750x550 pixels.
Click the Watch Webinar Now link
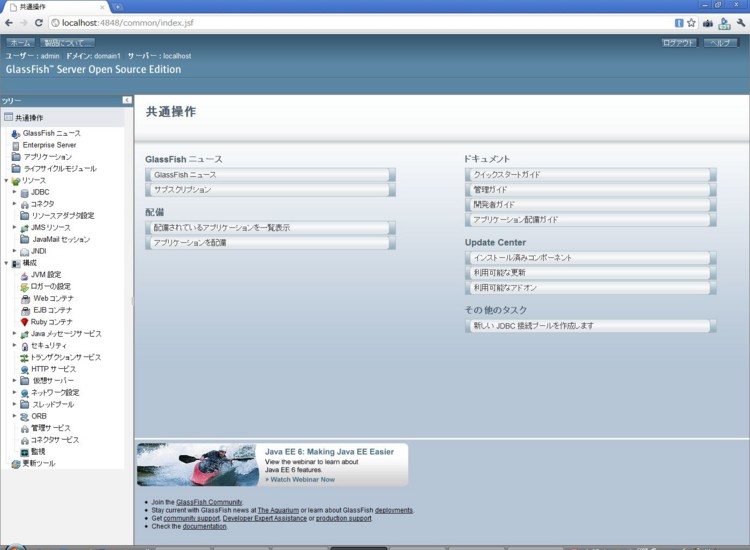pos(302,479)
